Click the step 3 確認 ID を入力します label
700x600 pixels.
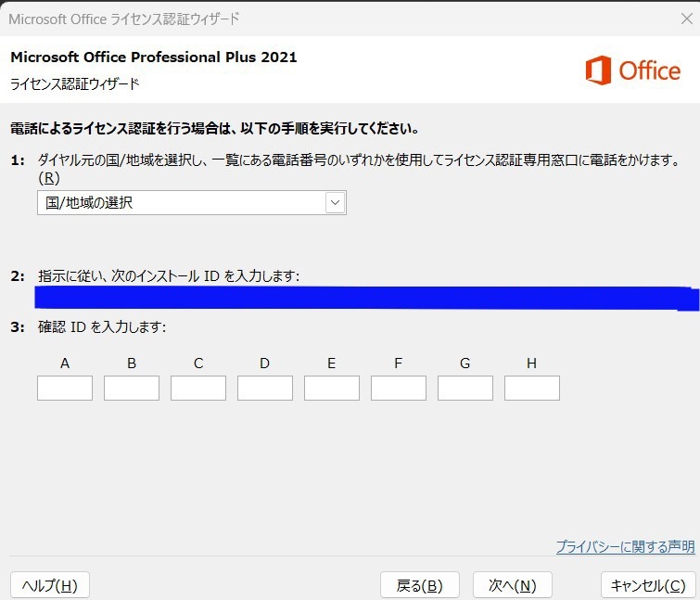(x=102, y=327)
